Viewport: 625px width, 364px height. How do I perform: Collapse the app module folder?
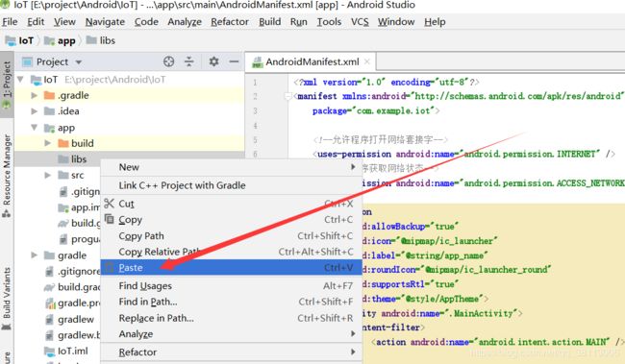pyautogui.click(x=35, y=128)
